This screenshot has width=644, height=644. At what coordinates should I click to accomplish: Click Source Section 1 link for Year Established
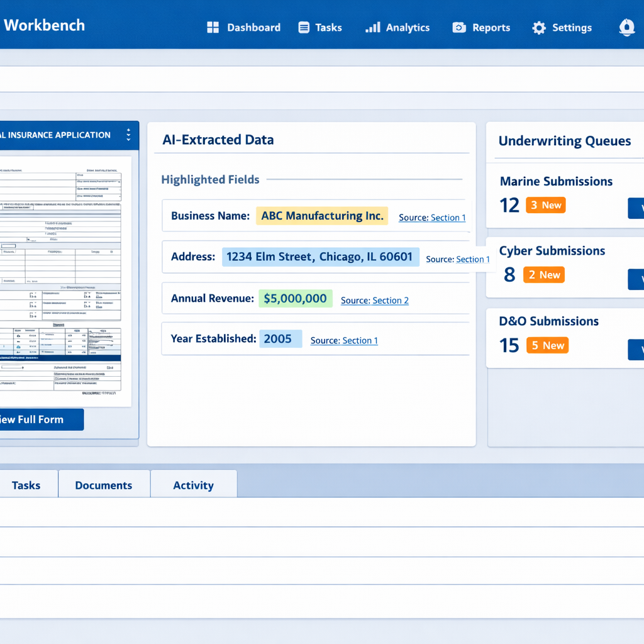click(x=344, y=340)
